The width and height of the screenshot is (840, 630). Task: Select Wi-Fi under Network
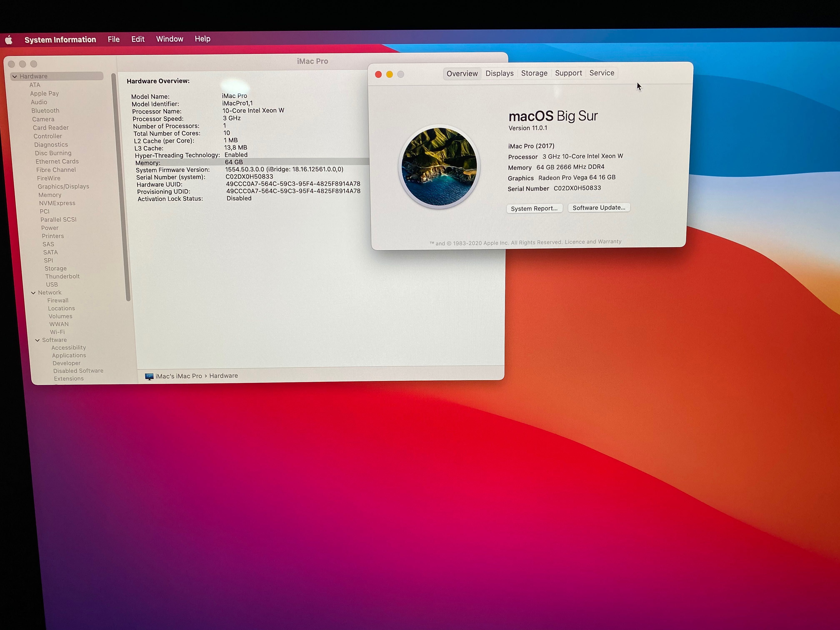tap(57, 332)
